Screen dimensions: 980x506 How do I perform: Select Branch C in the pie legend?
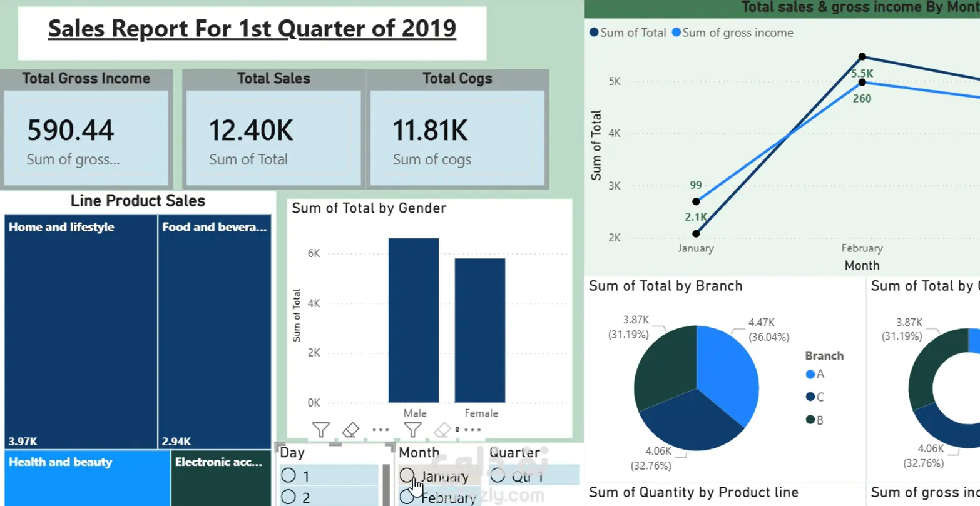pyautogui.click(x=815, y=397)
